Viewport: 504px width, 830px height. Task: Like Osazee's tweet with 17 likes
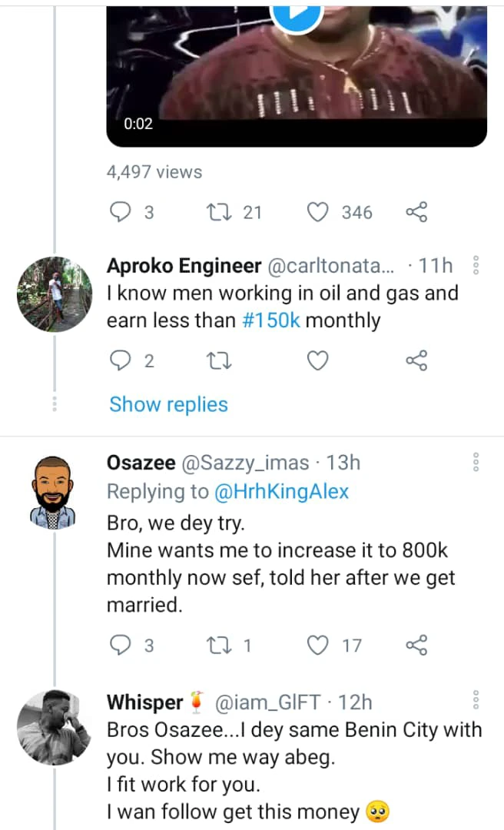(318, 646)
